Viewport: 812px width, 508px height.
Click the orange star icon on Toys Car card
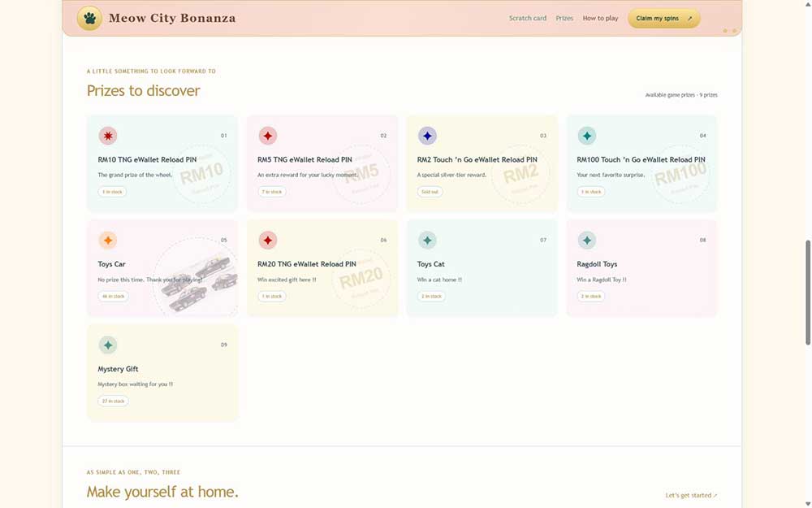pos(108,240)
